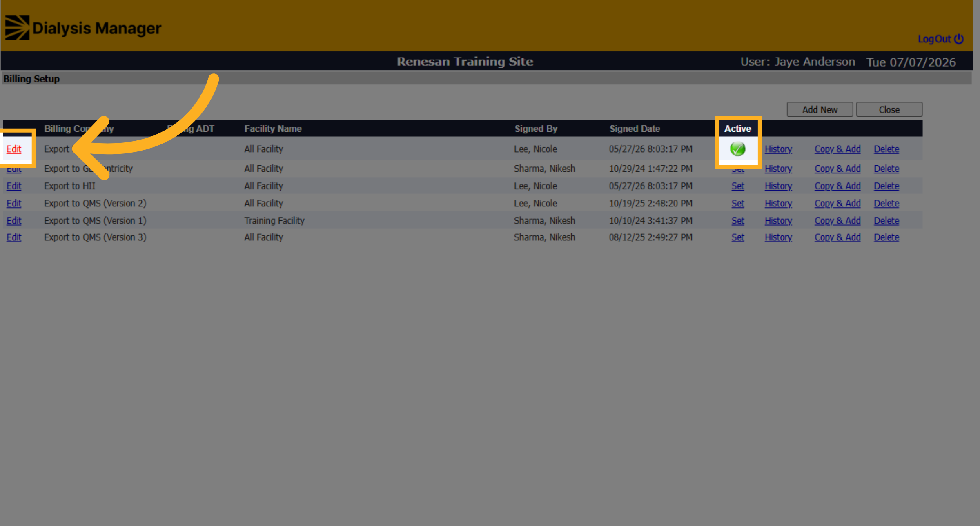Delete the active Export row
This screenshot has height=526, width=980.
(886, 149)
